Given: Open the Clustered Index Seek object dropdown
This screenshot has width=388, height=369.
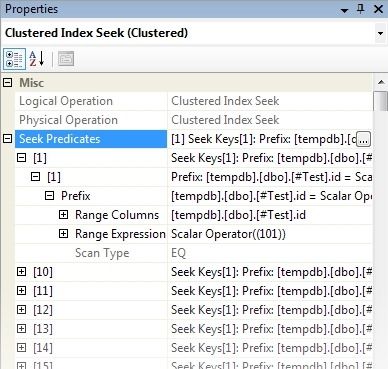Looking at the screenshot, I should [x=380, y=33].
